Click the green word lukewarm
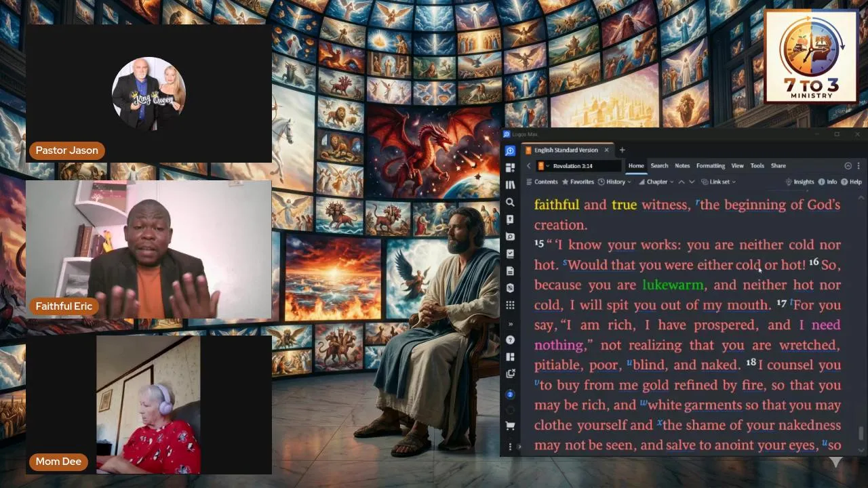868x488 pixels. click(673, 285)
